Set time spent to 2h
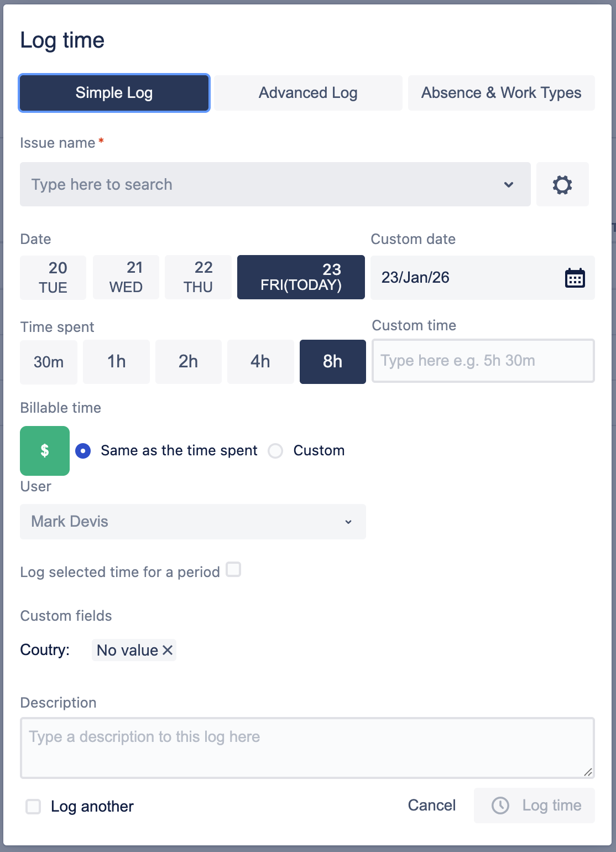Viewport: 616px width, 852px height. 189,362
